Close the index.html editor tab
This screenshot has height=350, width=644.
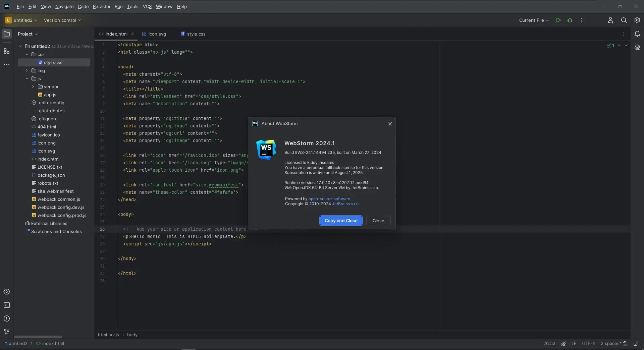(x=132, y=34)
